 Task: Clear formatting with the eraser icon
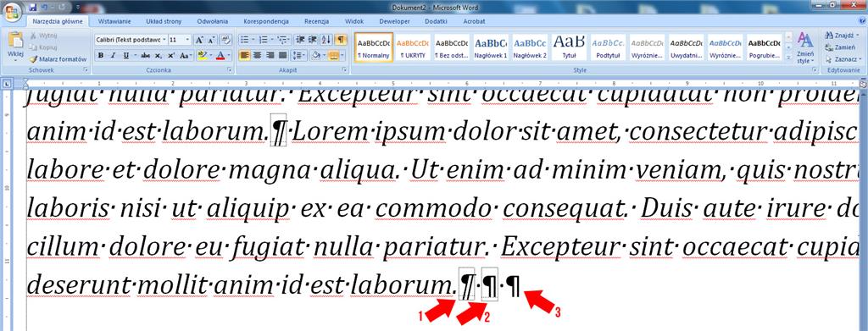pos(225,41)
